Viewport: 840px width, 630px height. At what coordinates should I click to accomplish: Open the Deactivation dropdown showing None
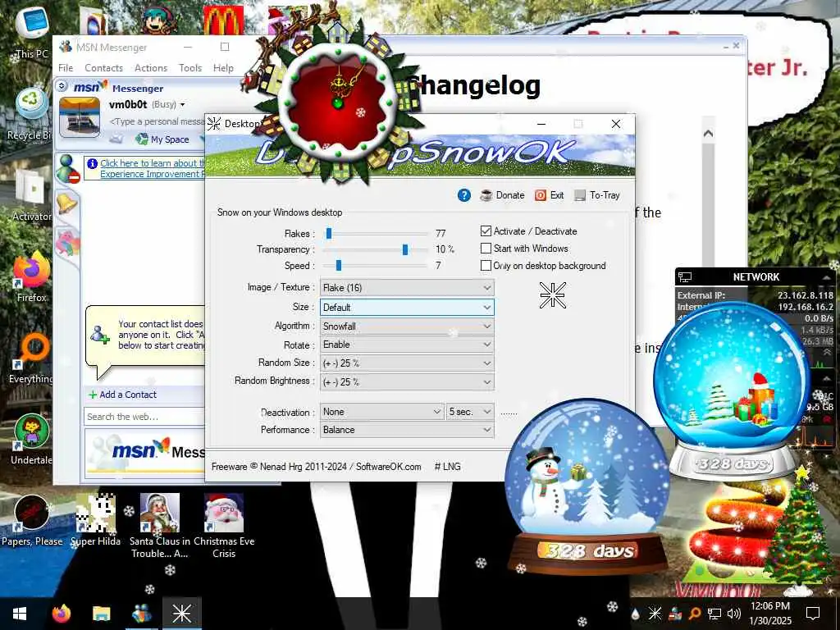pyautogui.click(x=382, y=412)
